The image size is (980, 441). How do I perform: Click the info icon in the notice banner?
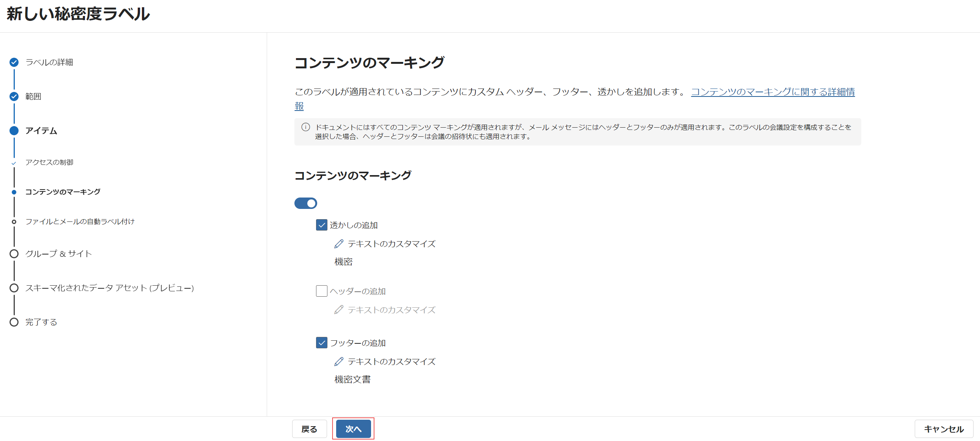tap(305, 127)
